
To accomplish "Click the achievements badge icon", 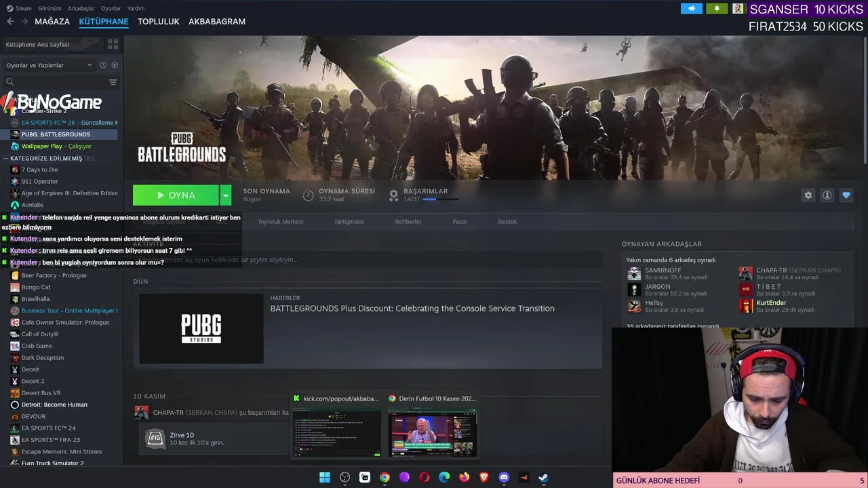I will [393, 195].
